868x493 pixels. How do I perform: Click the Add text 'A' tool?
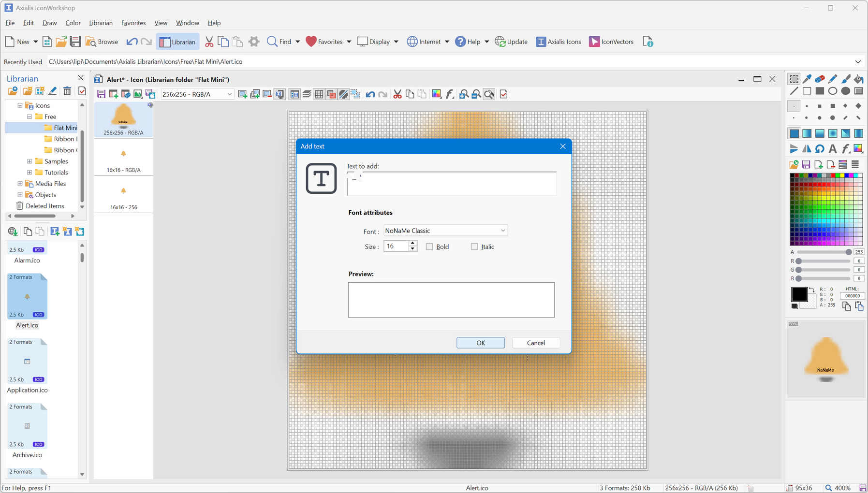click(x=833, y=149)
